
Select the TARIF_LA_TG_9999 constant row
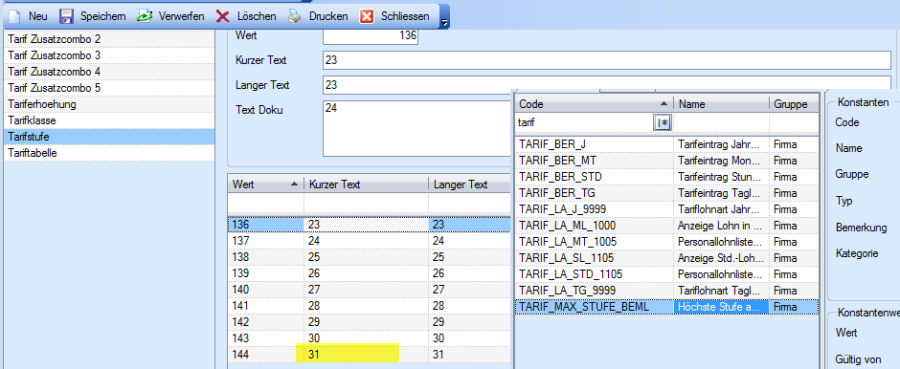coord(666,290)
